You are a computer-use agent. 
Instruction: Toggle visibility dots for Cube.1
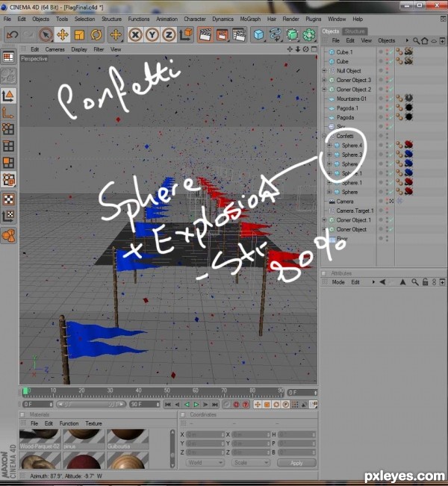(387, 52)
